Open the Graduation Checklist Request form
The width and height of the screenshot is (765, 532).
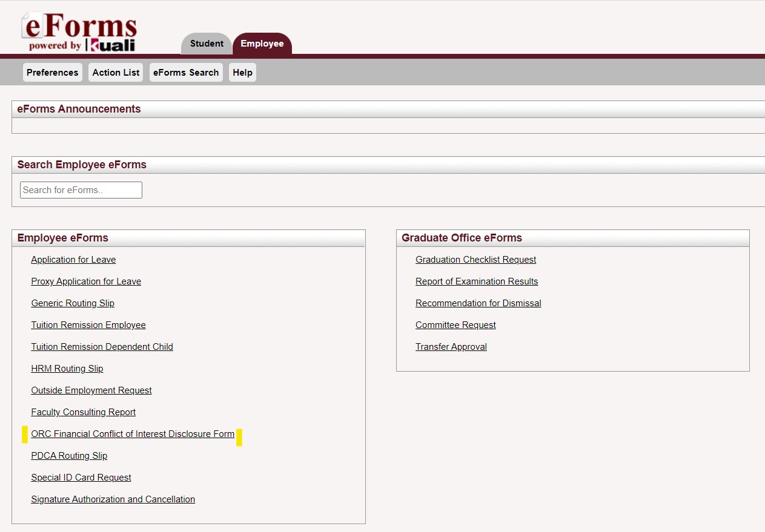475,260
